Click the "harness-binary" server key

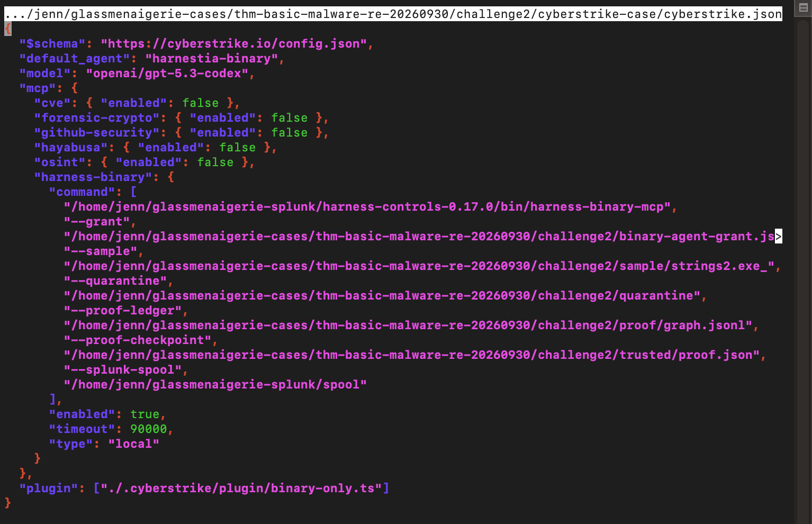coord(93,177)
